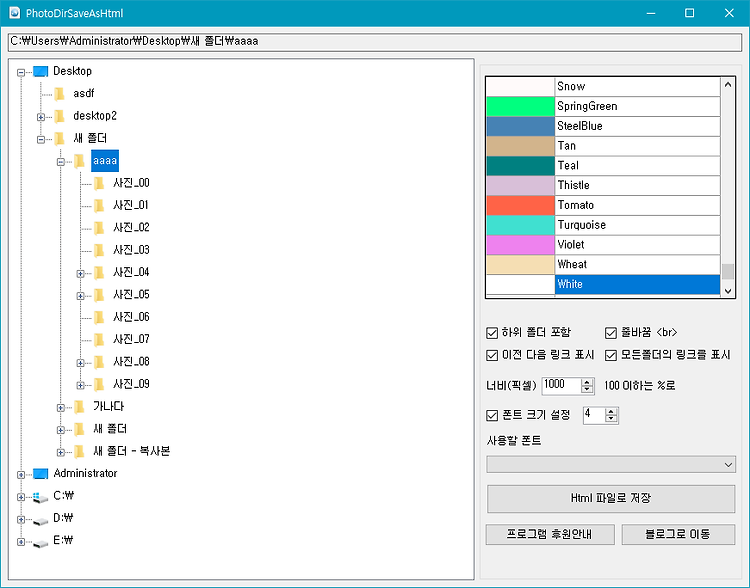Toggle 모든폴더의 링크를 표시 checkbox
Screen dimensions: 750x588
point(611,355)
